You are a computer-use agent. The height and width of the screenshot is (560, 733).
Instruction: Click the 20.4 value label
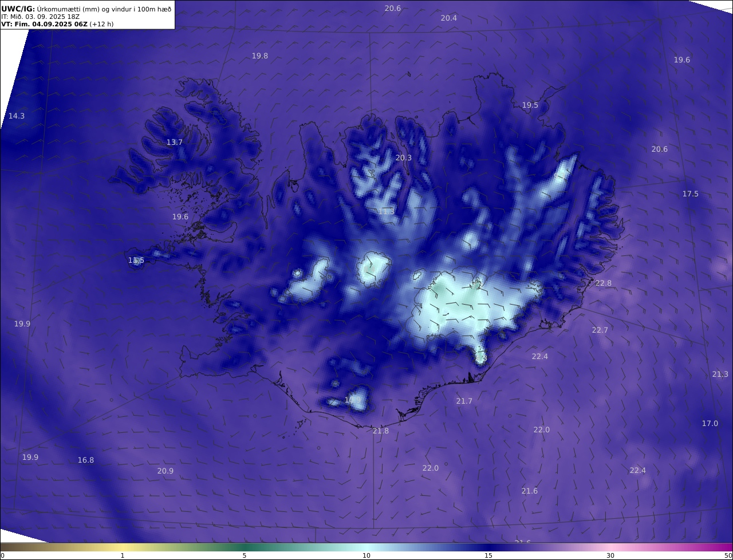tap(449, 18)
